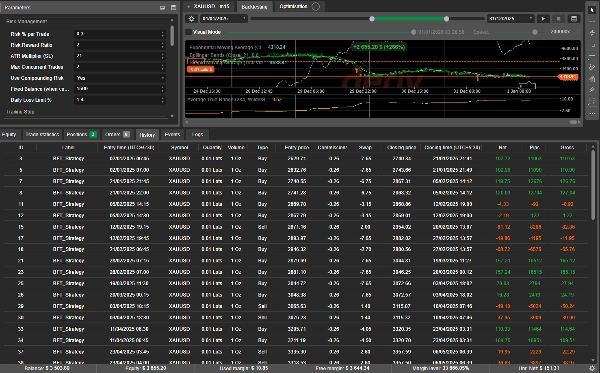The width and height of the screenshot is (600, 373).
Task: Click the right handle of date range slider
Action: coord(446,18)
